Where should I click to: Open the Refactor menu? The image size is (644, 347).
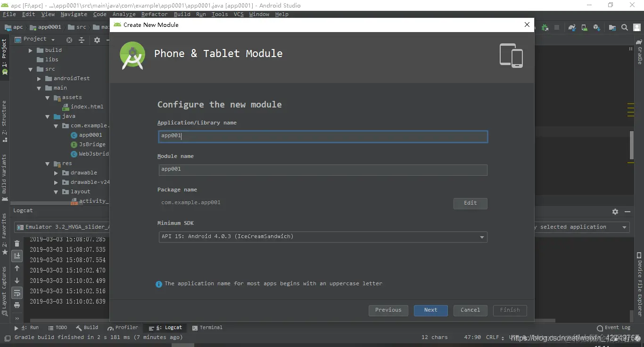coord(154,14)
